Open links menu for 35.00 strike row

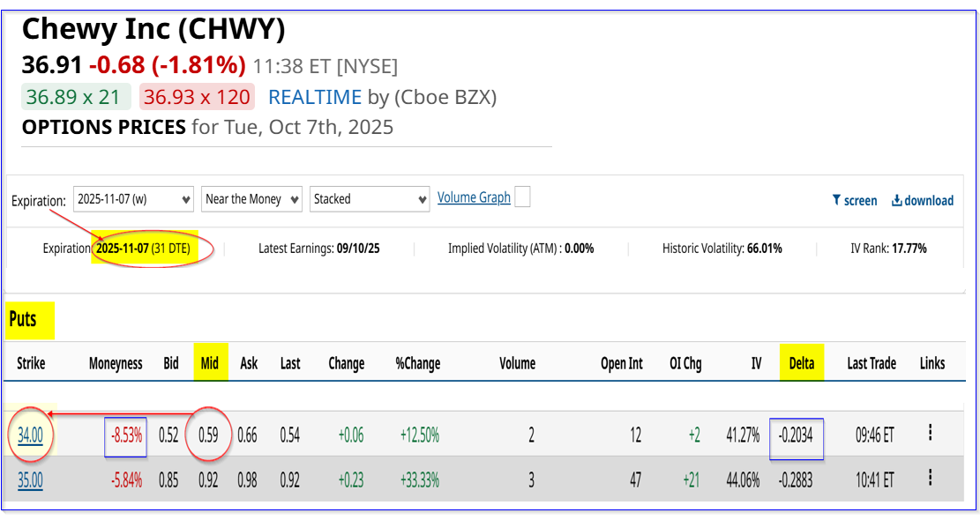[x=931, y=477]
